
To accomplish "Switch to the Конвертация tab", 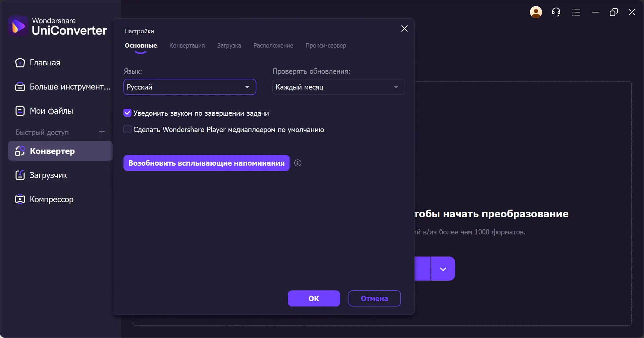I will point(187,46).
